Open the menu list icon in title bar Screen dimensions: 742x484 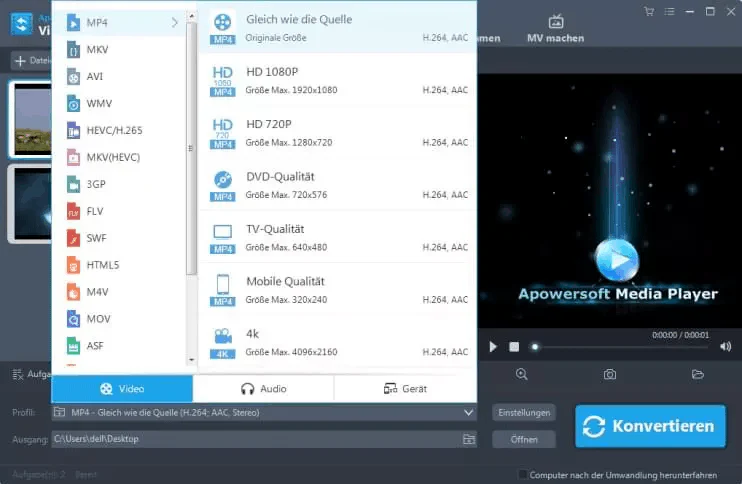click(x=669, y=11)
